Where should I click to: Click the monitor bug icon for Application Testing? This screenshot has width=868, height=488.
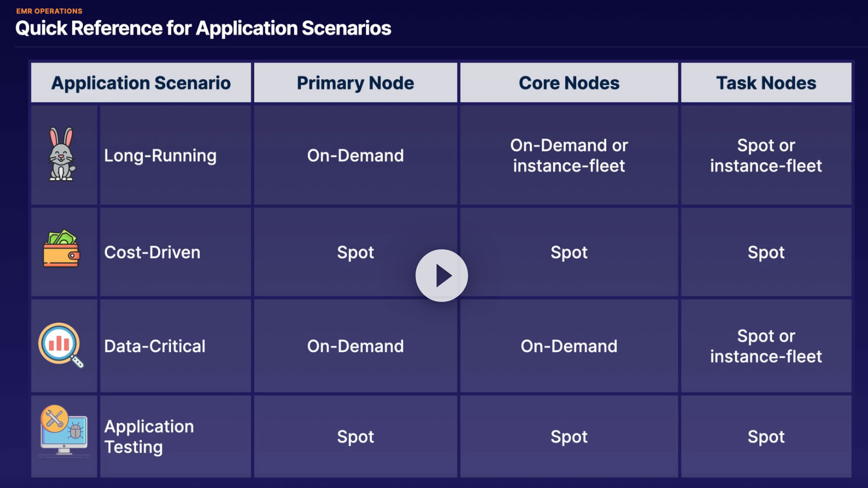[64, 431]
